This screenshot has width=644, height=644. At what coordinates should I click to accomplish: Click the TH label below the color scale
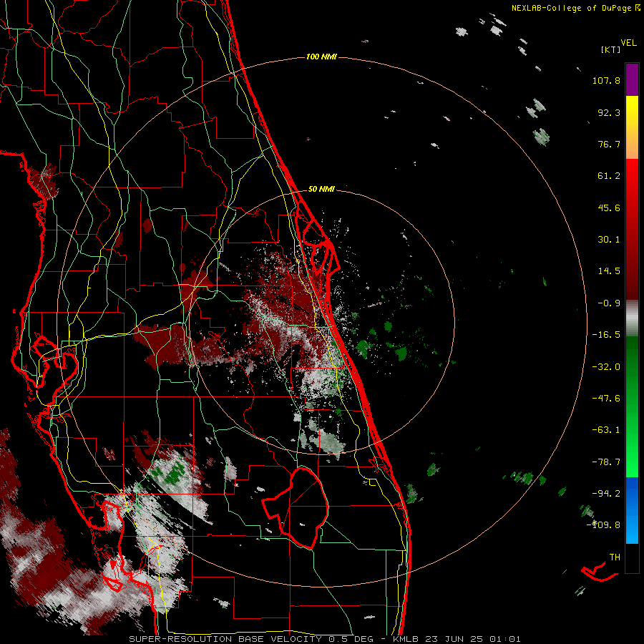pos(615,557)
